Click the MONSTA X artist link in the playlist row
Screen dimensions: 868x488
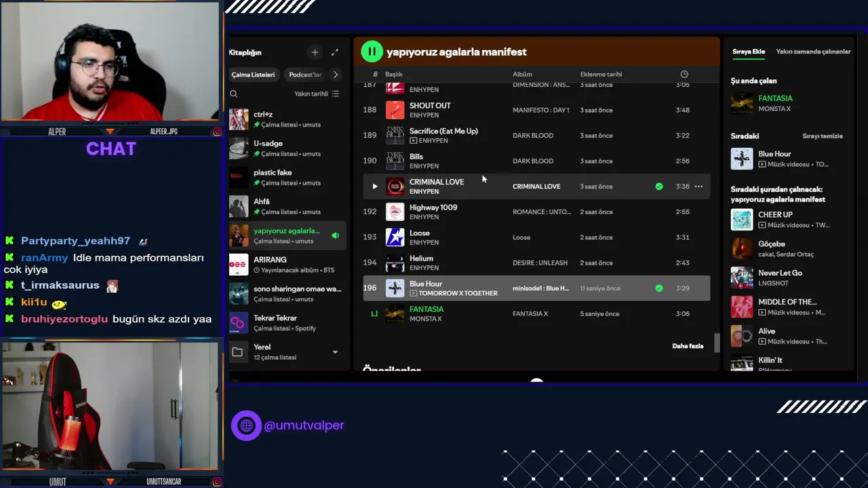click(425, 319)
